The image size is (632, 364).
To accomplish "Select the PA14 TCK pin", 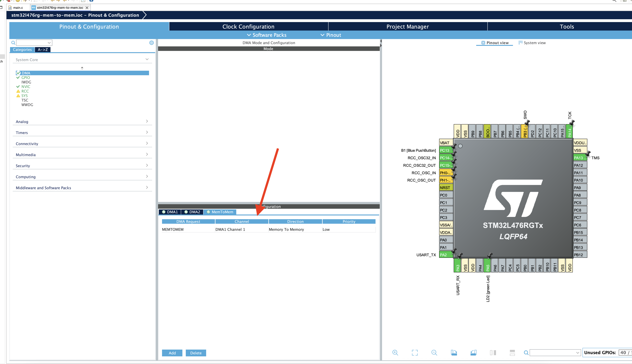I will coord(570,131).
